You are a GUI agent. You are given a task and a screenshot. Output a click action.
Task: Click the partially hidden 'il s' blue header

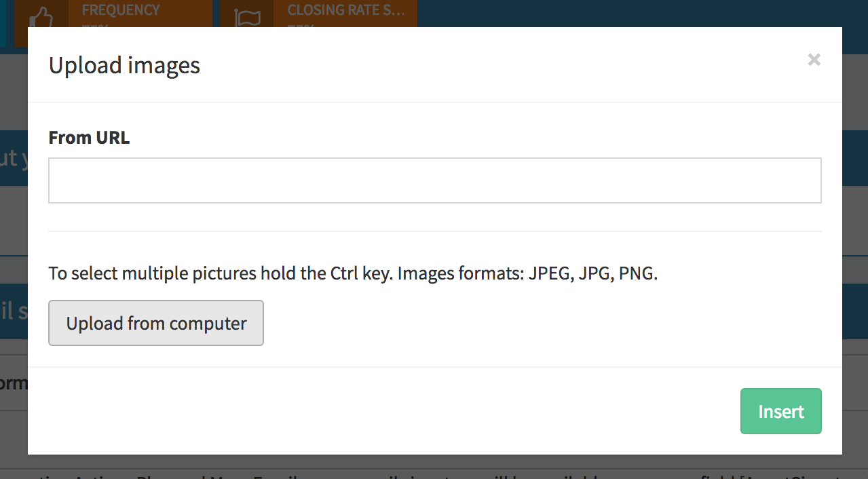pyautogui.click(x=13, y=311)
